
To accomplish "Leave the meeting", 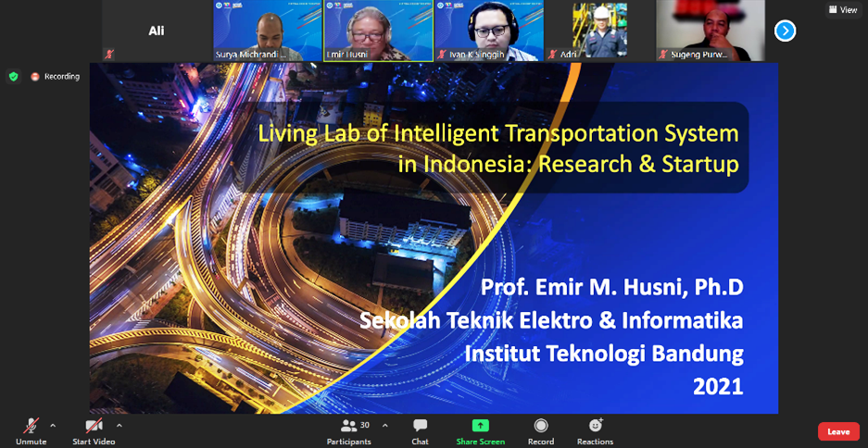I will (838, 431).
